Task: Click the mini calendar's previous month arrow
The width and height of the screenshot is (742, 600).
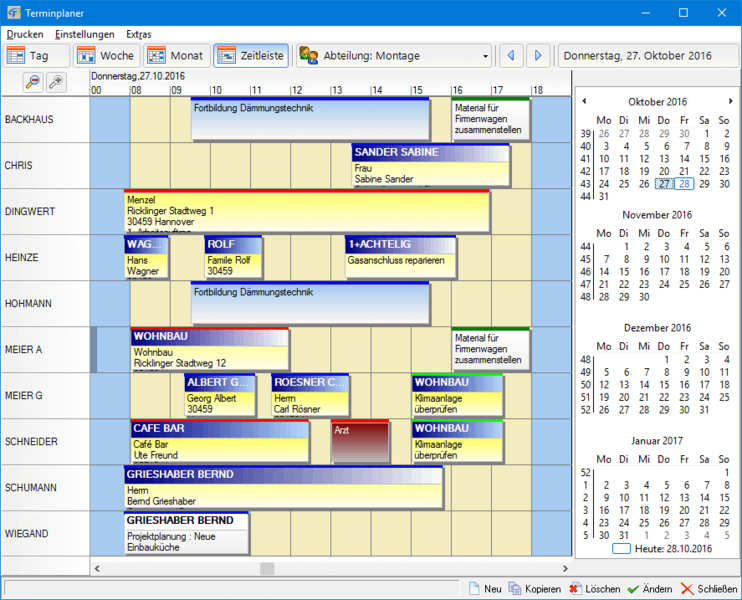Action: click(x=585, y=101)
